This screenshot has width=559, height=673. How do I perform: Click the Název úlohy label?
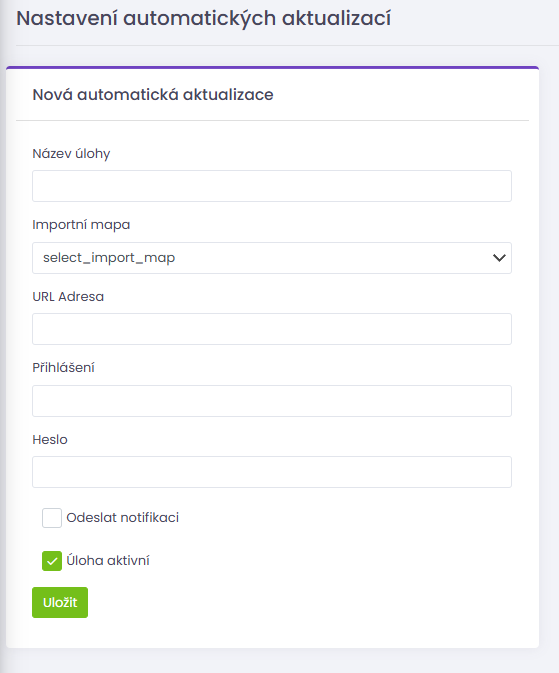[x=71, y=154]
